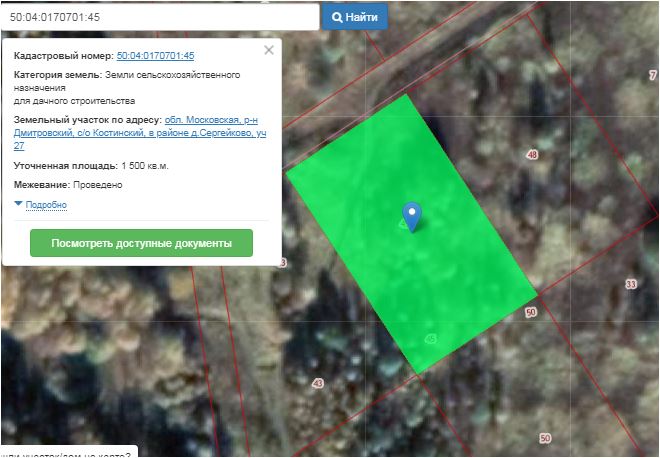The width and height of the screenshot is (660, 458).
Task: Click the Категория земель description text
Action: [x=134, y=87]
